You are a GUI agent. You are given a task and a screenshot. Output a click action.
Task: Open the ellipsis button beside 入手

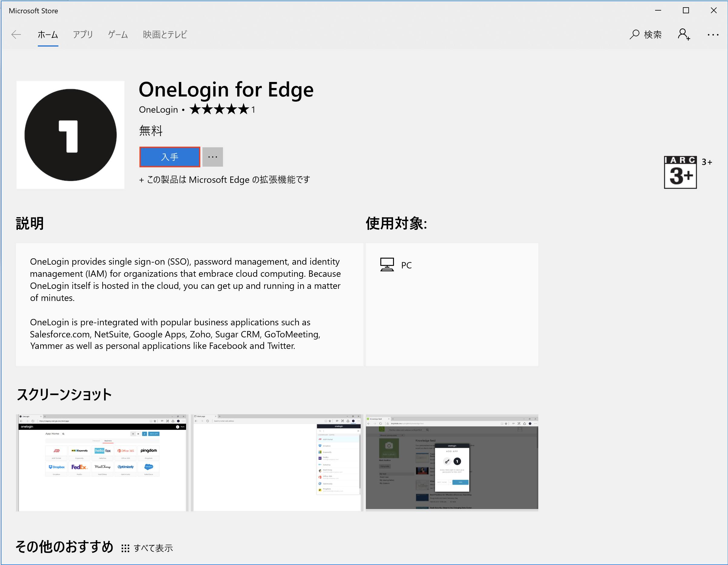pos(213,157)
